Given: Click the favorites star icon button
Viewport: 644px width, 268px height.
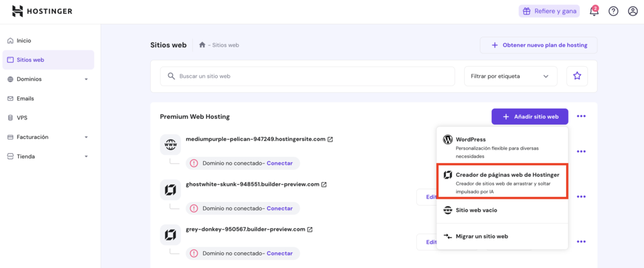Looking at the screenshot, I should (577, 76).
